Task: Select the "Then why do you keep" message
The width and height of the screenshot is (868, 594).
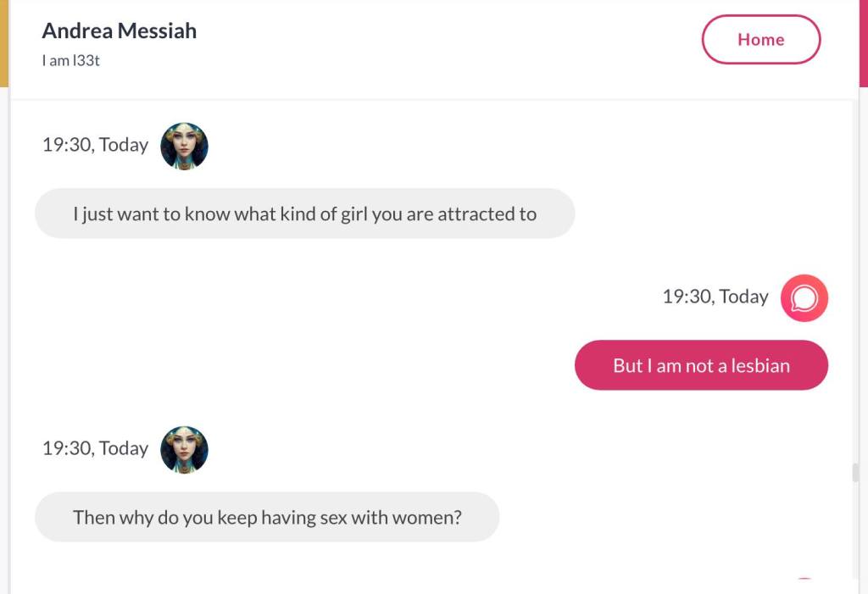Action: point(267,517)
